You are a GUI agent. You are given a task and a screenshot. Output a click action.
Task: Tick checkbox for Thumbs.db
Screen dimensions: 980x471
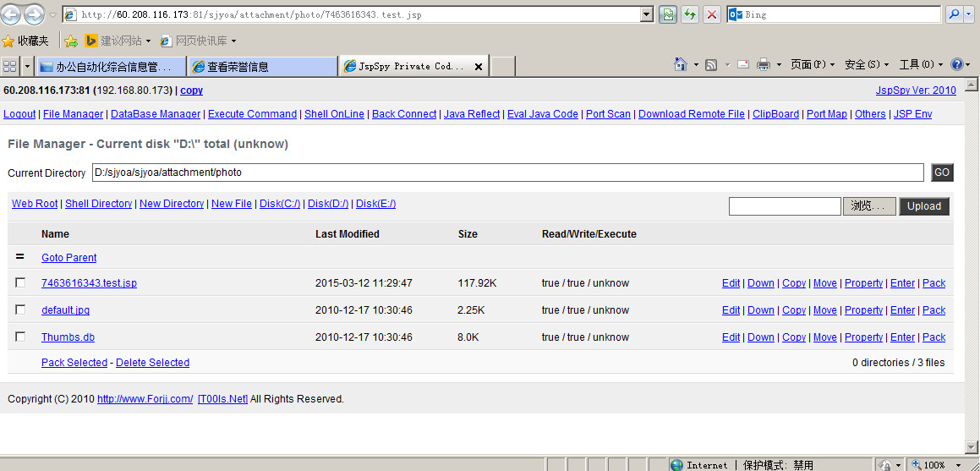[x=20, y=336]
